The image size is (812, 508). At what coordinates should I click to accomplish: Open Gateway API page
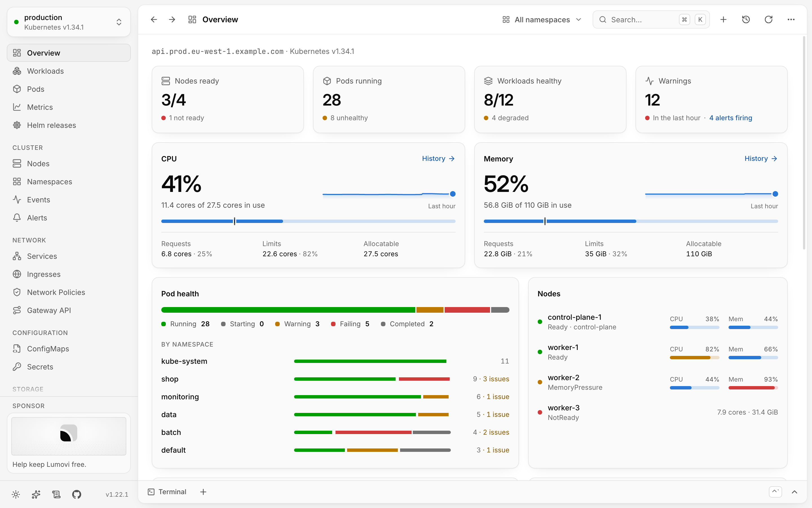[x=69, y=310]
